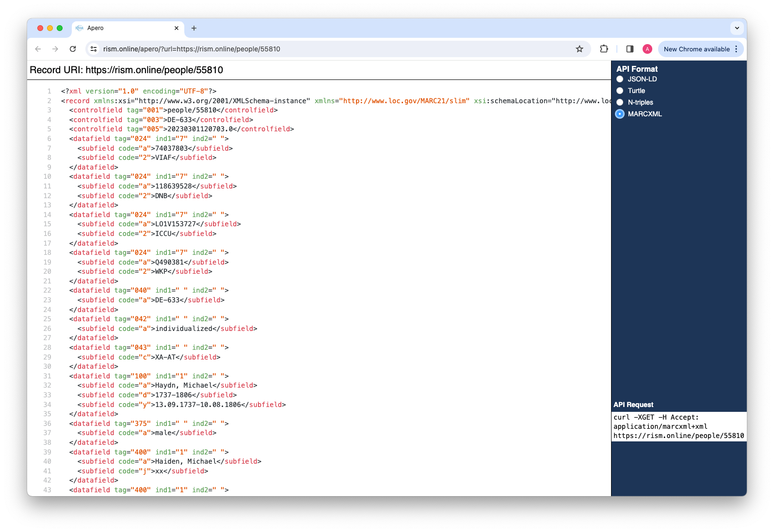Click the datafield tag "100" line

tap(149, 376)
